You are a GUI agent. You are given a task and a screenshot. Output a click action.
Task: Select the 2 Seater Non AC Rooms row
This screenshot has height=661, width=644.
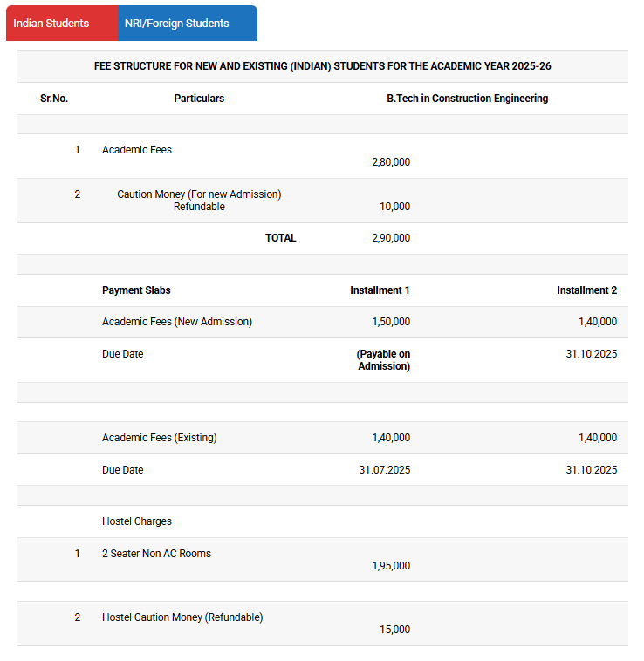[x=156, y=554]
